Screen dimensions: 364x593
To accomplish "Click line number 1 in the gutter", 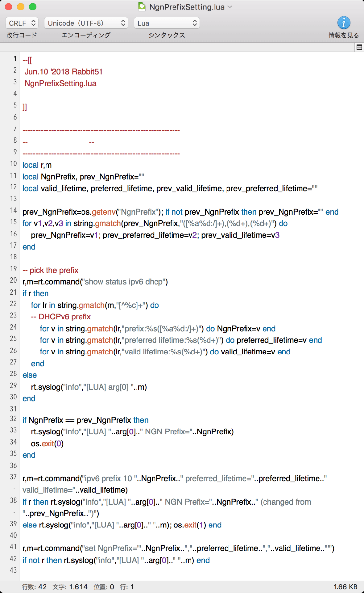I will [15, 59].
